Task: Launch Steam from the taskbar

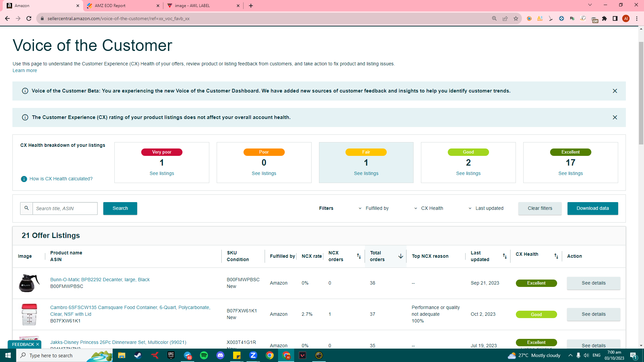Action: click(138, 355)
